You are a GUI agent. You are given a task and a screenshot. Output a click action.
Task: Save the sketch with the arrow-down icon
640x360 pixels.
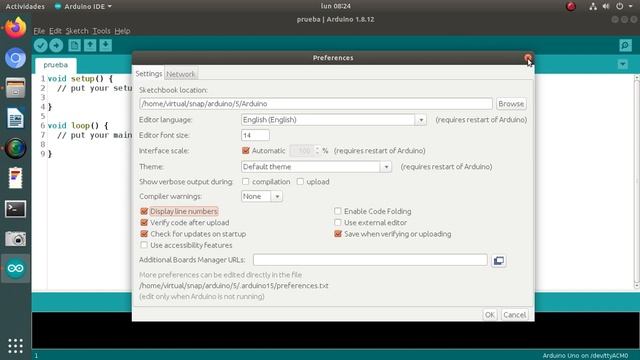point(105,45)
